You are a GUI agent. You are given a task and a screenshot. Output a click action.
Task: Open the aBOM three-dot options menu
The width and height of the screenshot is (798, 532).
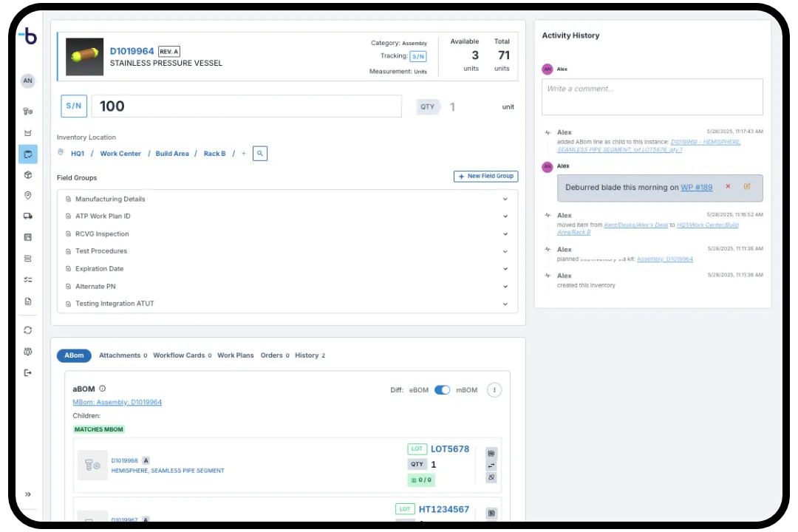coord(494,390)
